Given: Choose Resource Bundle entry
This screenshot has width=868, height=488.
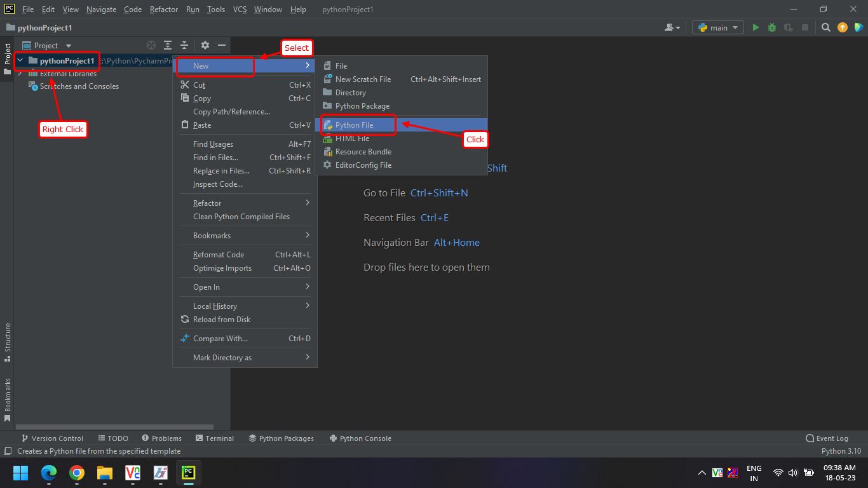Looking at the screenshot, I should (402, 152).
